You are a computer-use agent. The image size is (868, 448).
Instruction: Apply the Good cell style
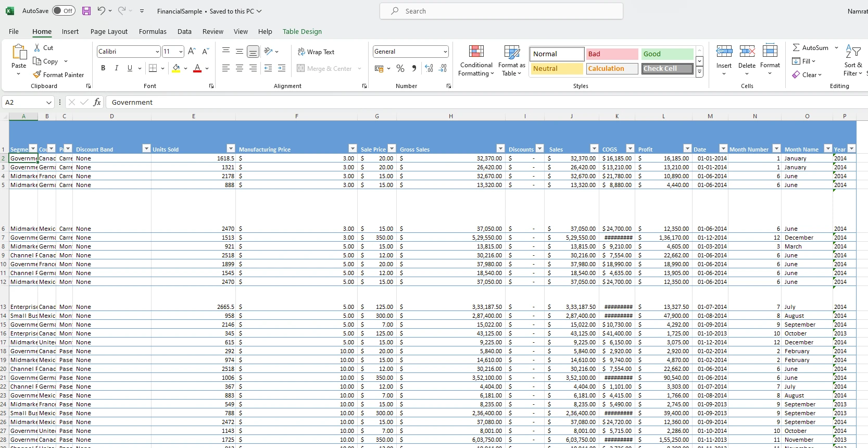667,54
